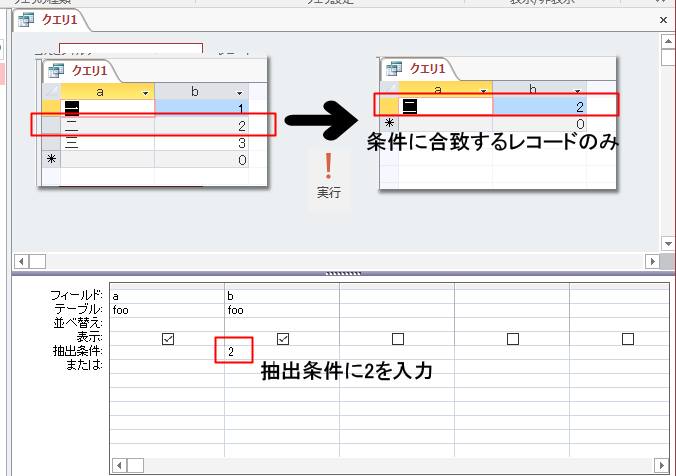Click design grid scrollbar left arrow
The height and width of the screenshot is (476, 676).
[119, 466]
